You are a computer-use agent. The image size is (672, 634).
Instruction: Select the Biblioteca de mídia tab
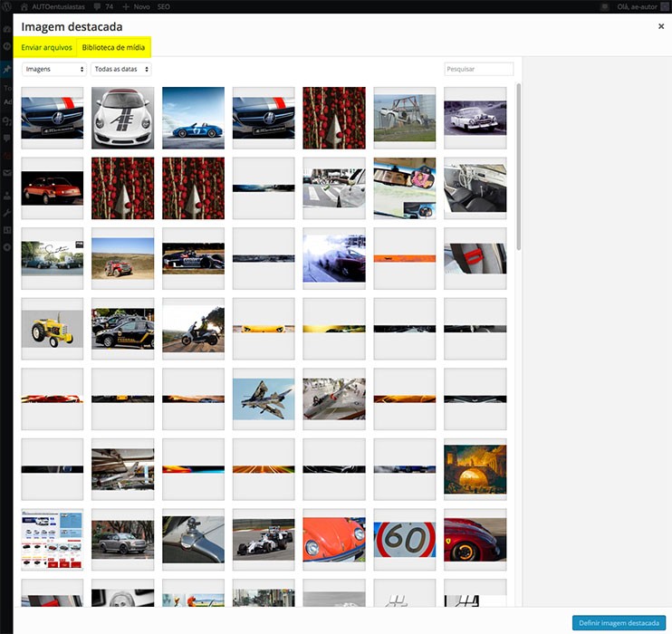point(113,47)
